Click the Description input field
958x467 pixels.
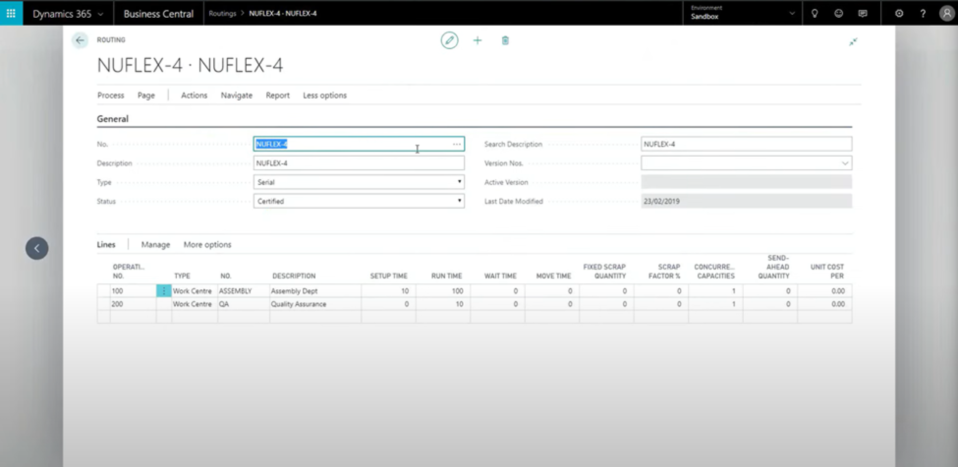coord(359,163)
